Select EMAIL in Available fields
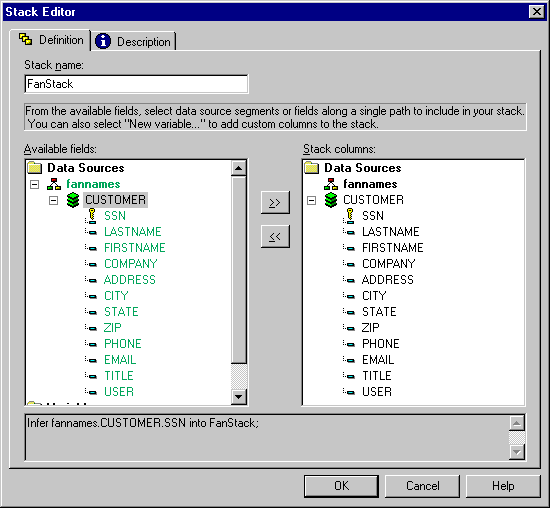The height and width of the screenshot is (508, 550). coord(120,360)
